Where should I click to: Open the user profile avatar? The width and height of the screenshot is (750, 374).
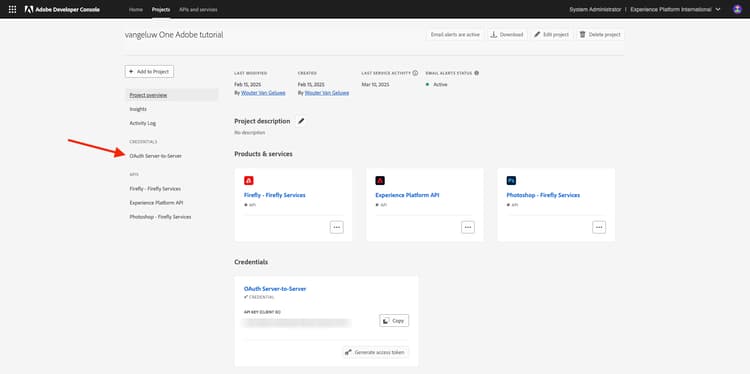(737, 9)
